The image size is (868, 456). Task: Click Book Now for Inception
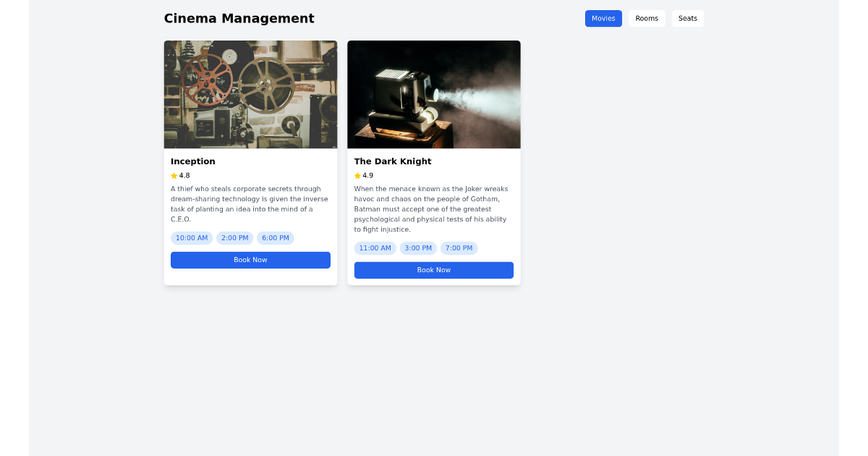pyautogui.click(x=250, y=259)
